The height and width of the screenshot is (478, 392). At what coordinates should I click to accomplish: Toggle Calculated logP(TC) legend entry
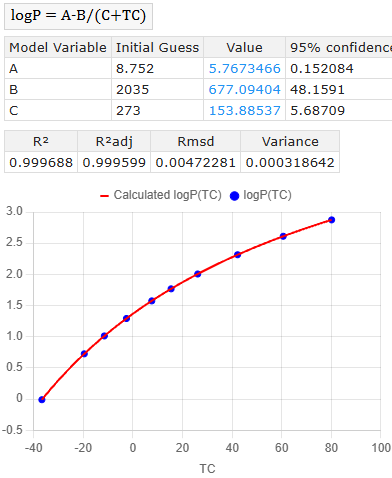pyautogui.click(x=161, y=195)
